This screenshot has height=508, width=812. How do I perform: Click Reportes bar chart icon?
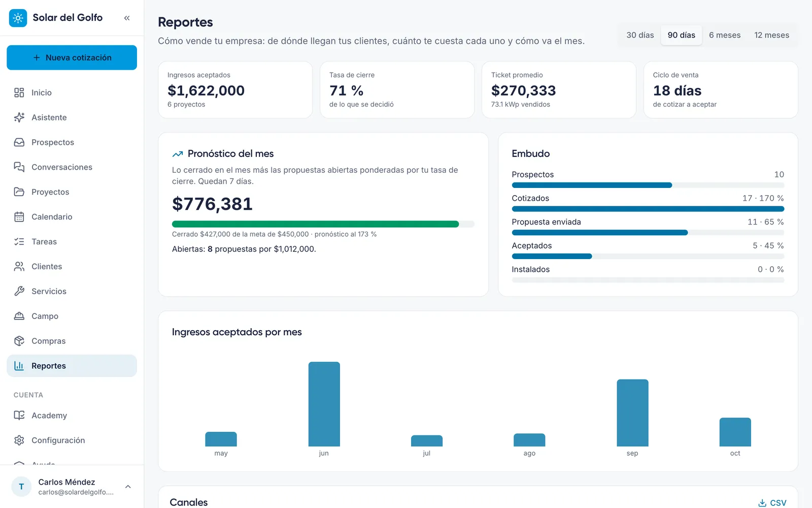[x=19, y=366]
